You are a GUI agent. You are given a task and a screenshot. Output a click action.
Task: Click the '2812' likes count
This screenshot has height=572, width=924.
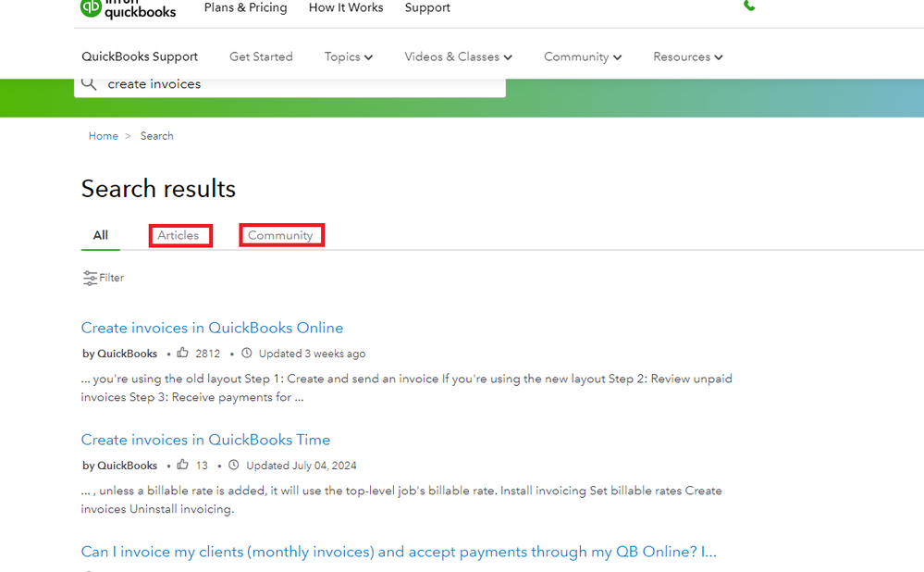207,354
